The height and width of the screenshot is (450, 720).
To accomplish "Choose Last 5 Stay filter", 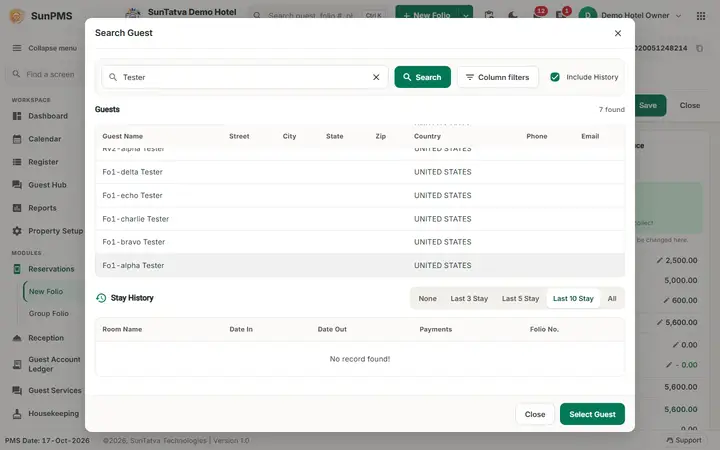I will pos(520,298).
